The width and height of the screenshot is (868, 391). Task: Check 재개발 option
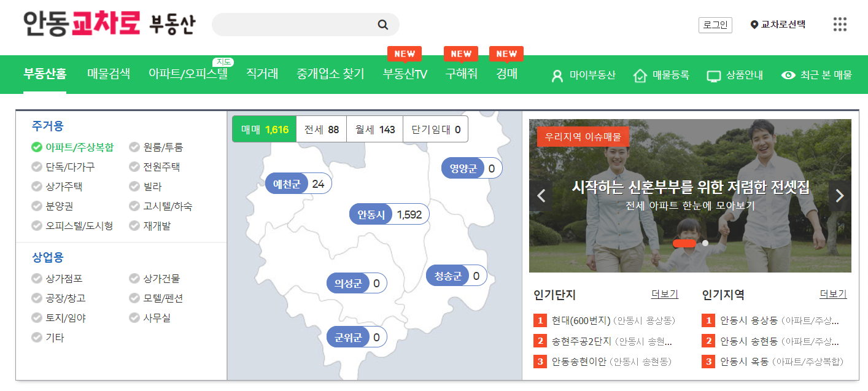click(x=150, y=226)
